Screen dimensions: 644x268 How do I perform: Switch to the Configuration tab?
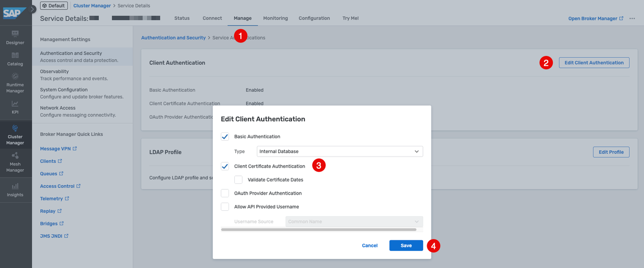point(314,18)
